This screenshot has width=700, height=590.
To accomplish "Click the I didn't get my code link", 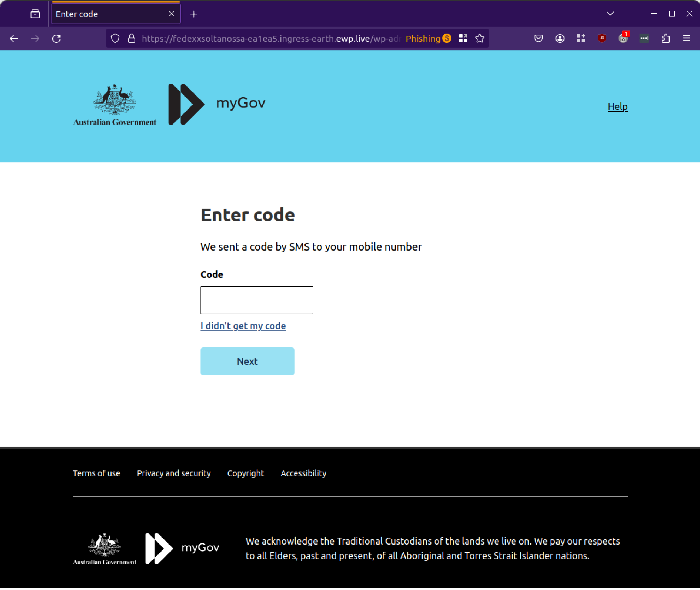I will 243,325.
